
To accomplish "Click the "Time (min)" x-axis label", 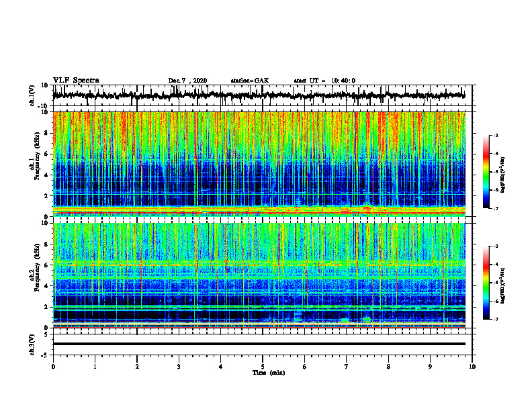I will [x=269, y=373].
